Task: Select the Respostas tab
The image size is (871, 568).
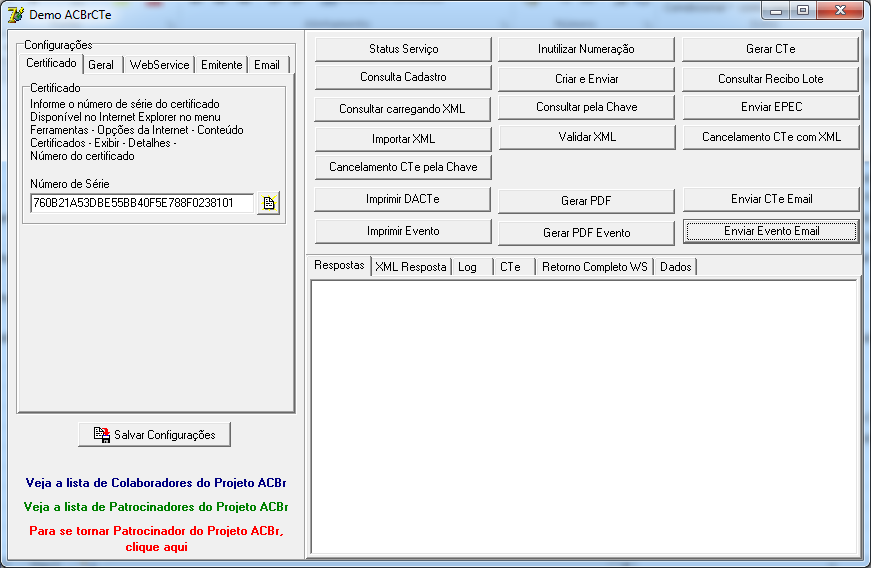Action: pyautogui.click(x=339, y=265)
